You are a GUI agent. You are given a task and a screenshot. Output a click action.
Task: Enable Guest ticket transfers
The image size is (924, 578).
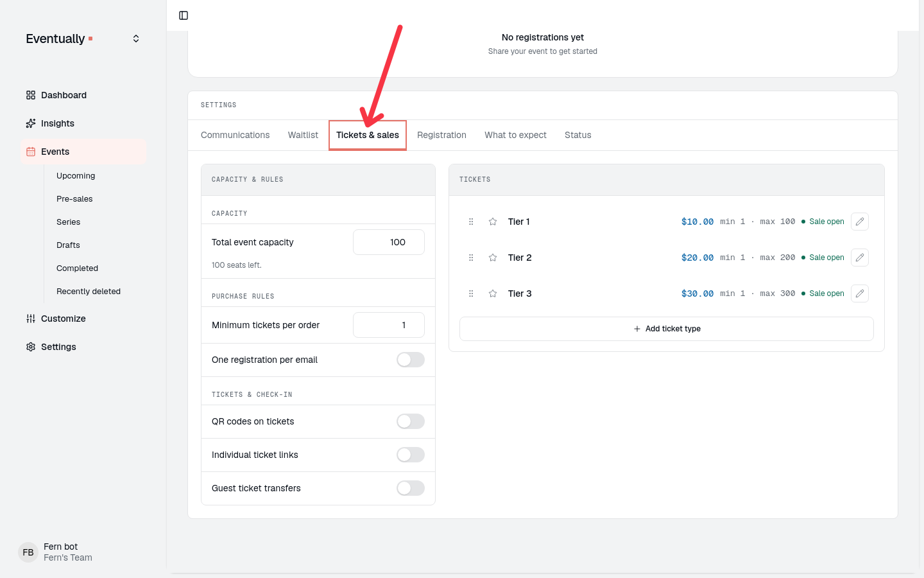(411, 488)
